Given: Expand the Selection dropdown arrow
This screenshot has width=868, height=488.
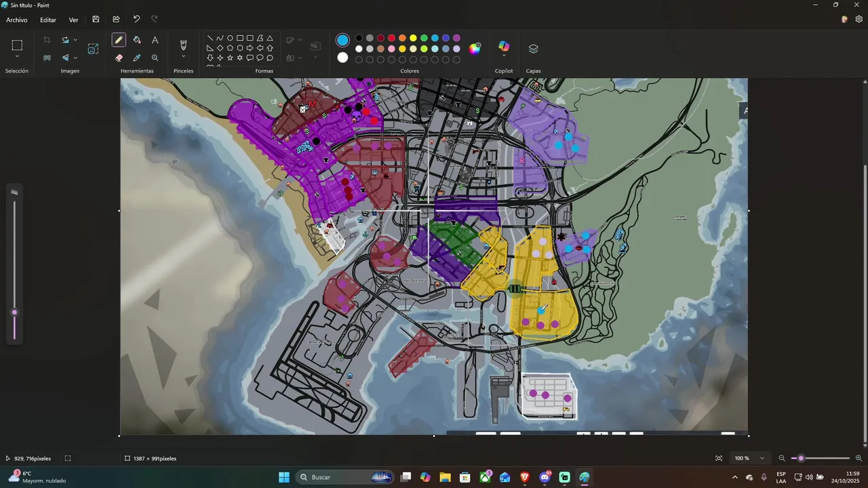Looking at the screenshot, I should (x=17, y=56).
